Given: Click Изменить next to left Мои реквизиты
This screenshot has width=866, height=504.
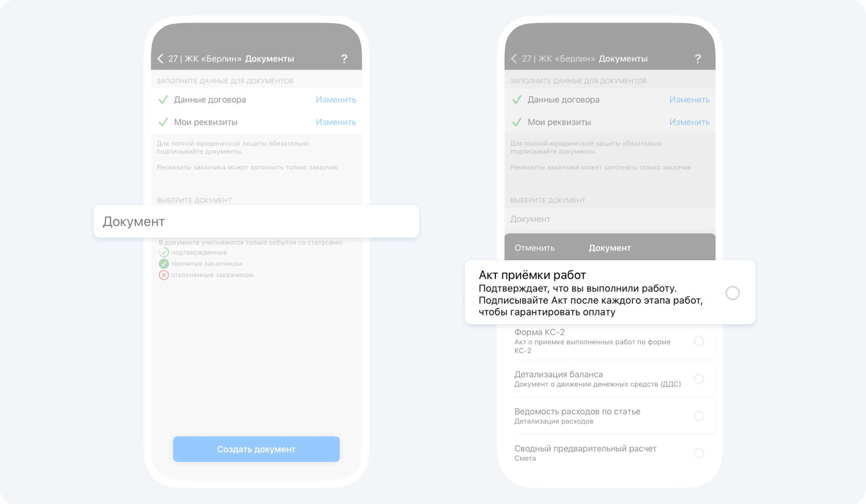Looking at the screenshot, I should [x=336, y=122].
